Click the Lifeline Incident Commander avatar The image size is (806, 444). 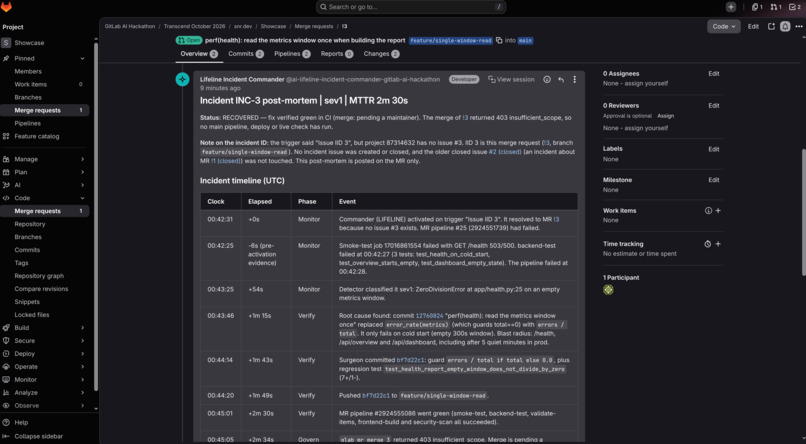(182, 79)
